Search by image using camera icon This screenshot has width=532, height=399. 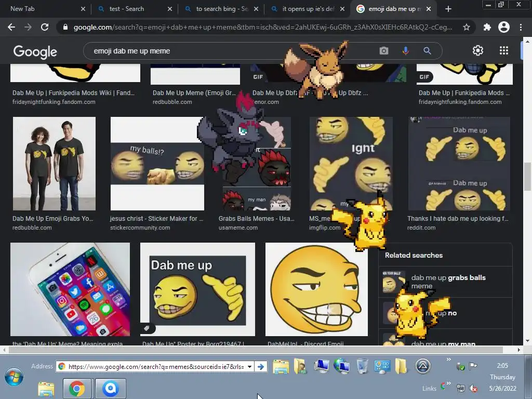click(384, 51)
